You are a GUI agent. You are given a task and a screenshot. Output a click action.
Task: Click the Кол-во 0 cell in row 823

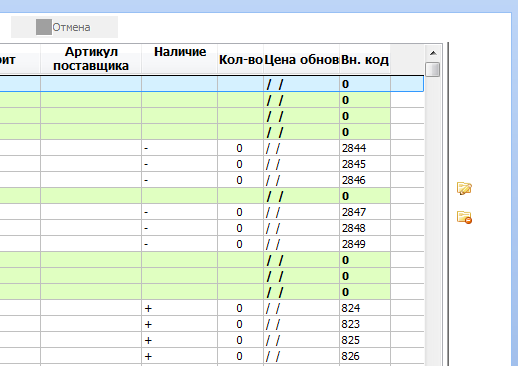point(241,324)
